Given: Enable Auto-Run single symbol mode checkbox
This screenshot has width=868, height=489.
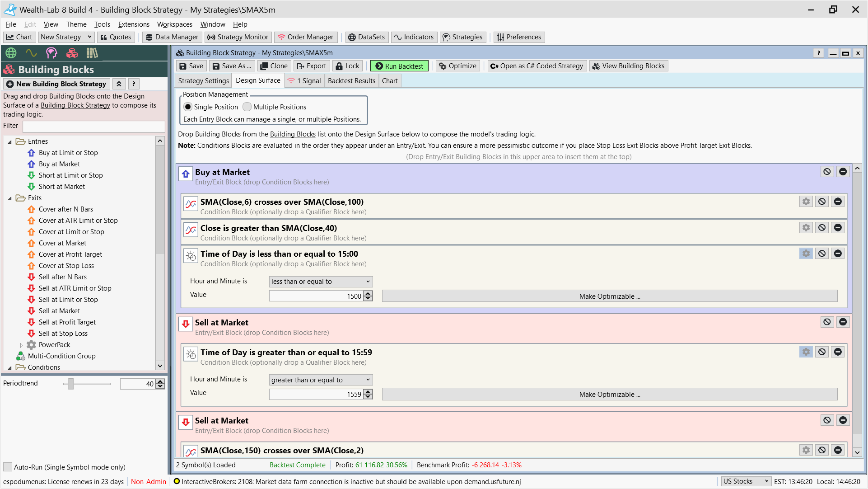Looking at the screenshot, I should (8, 467).
